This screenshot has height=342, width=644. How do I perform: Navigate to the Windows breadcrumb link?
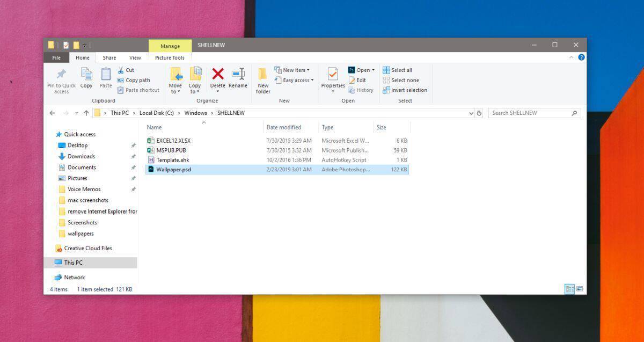click(196, 113)
